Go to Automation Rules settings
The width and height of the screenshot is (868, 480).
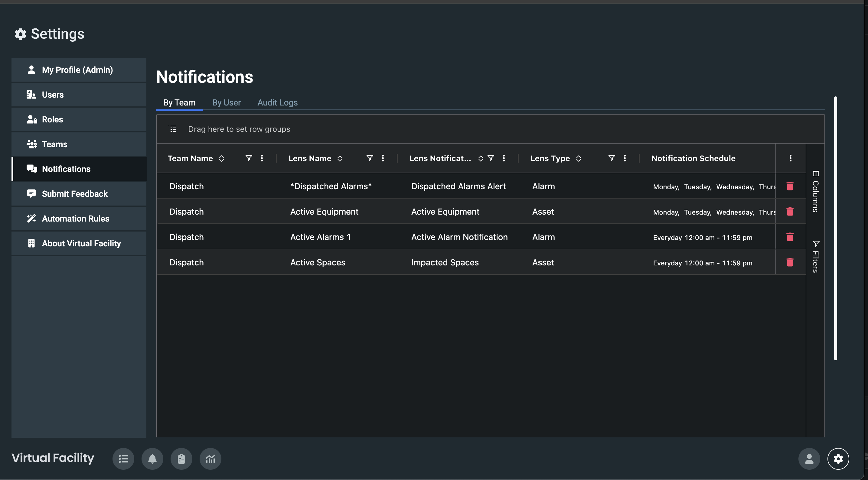click(x=76, y=219)
